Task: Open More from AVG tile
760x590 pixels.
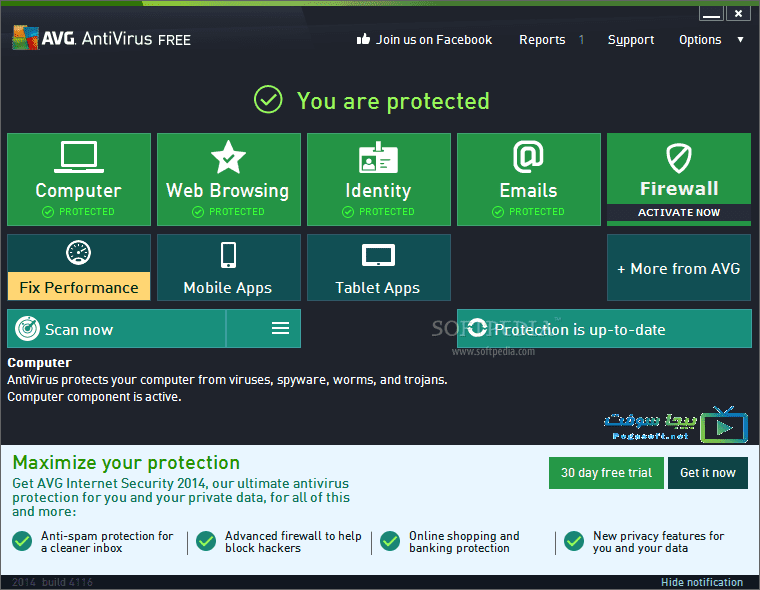Action: (x=679, y=268)
